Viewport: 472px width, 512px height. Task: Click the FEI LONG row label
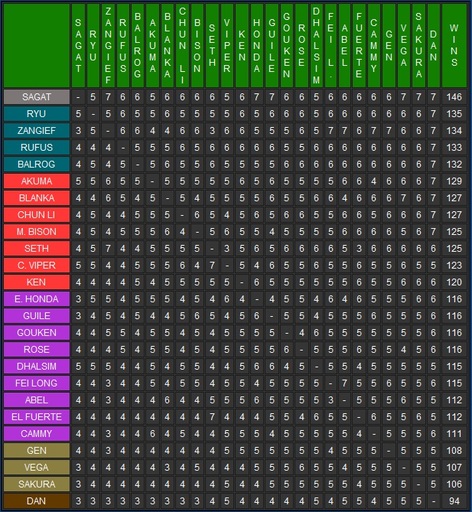[x=37, y=383]
